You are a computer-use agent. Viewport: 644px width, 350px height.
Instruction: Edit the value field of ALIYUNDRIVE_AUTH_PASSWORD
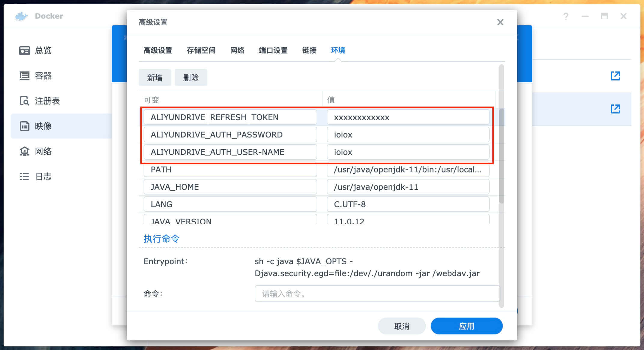(x=408, y=134)
